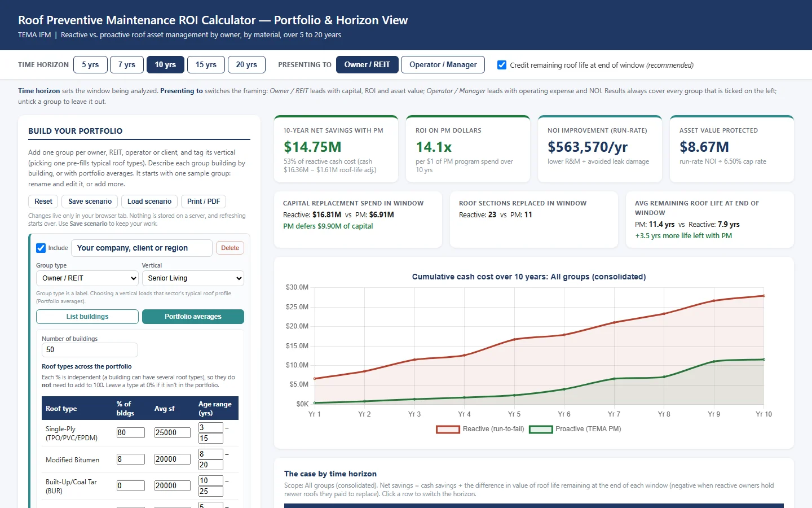Open Print / PDF export

204,202
